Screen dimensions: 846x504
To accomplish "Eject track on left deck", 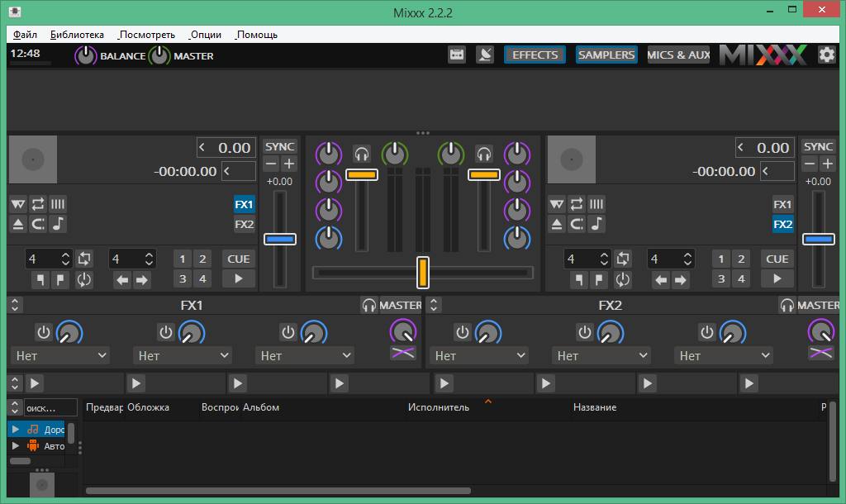I will [18, 224].
